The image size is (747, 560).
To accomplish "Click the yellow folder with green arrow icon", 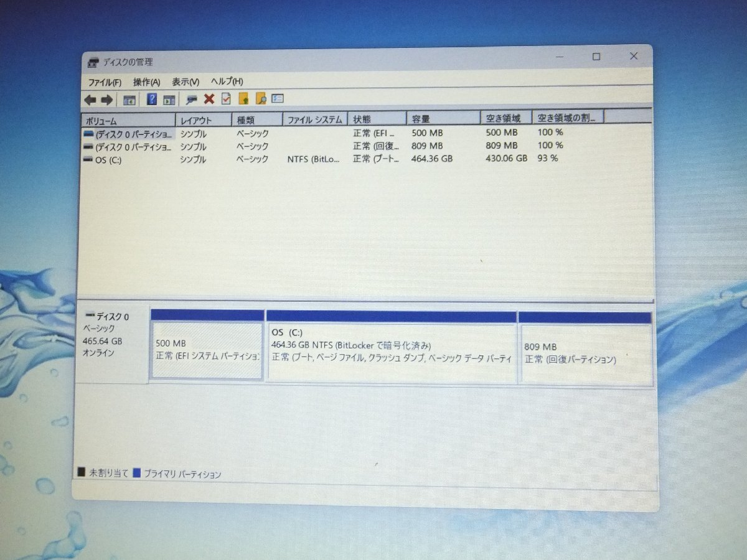I will click(243, 98).
